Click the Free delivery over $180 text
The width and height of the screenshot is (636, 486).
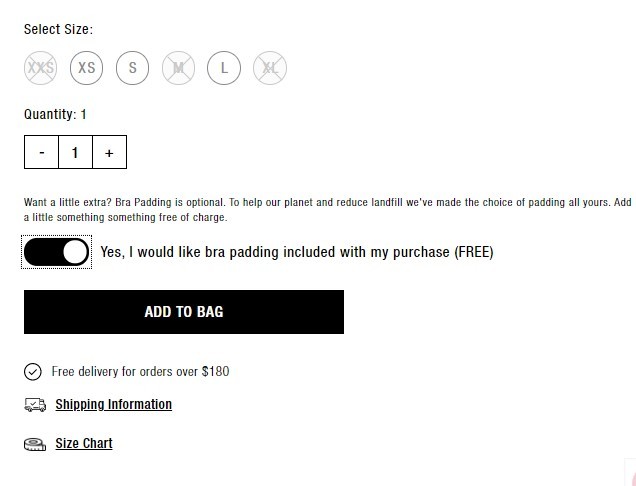point(140,372)
